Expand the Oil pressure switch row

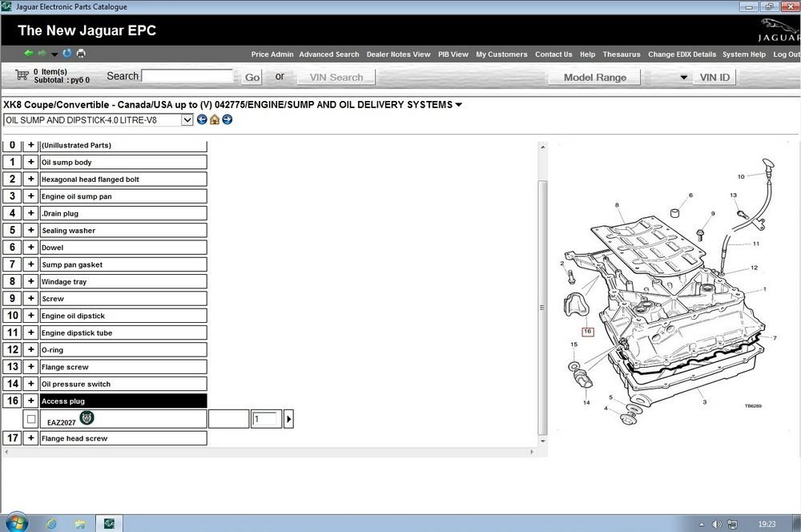(x=30, y=384)
